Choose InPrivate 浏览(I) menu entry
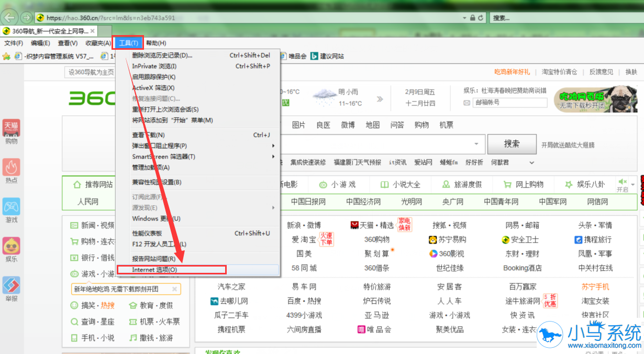The height and width of the screenshot is (354, 644). coord(198,66)
